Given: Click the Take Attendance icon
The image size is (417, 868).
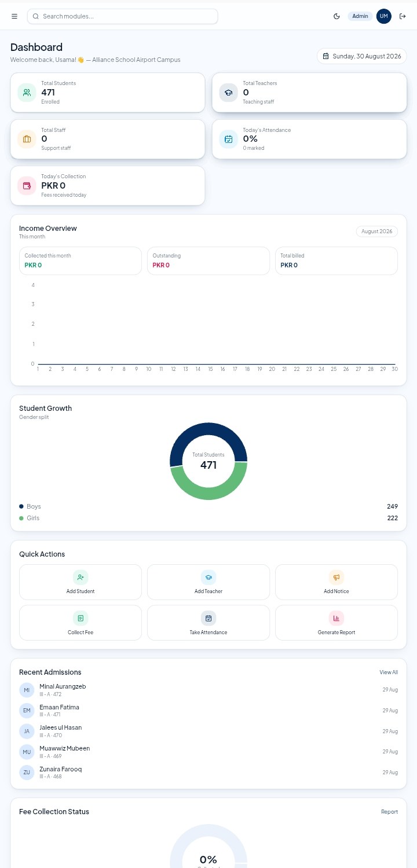Looking at the screenshot, I should 209,618.
